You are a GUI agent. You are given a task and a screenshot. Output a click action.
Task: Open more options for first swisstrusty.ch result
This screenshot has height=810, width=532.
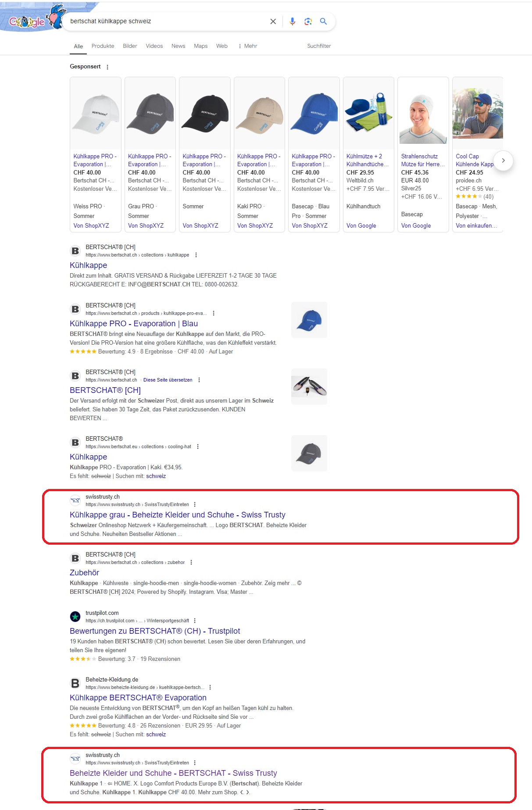pyautogui.click(x=195, y=505)
